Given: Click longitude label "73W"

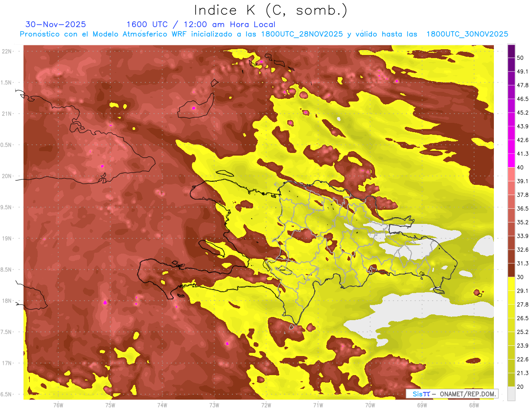Looking at the screenshot, I should [x=214, y=405].
